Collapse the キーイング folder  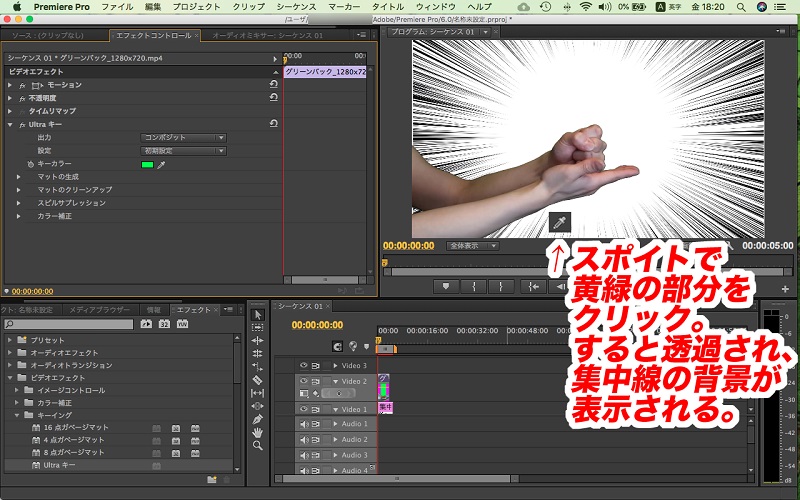pos(17,415)
